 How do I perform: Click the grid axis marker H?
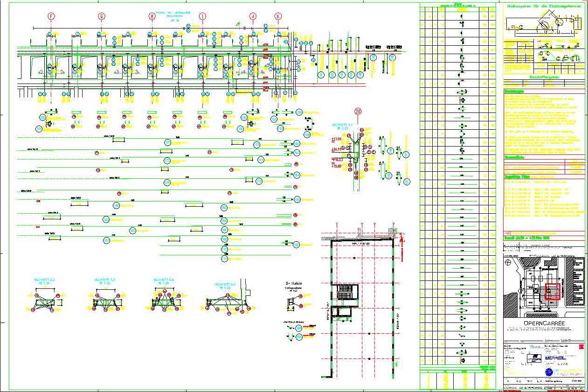tap(152, 16)
